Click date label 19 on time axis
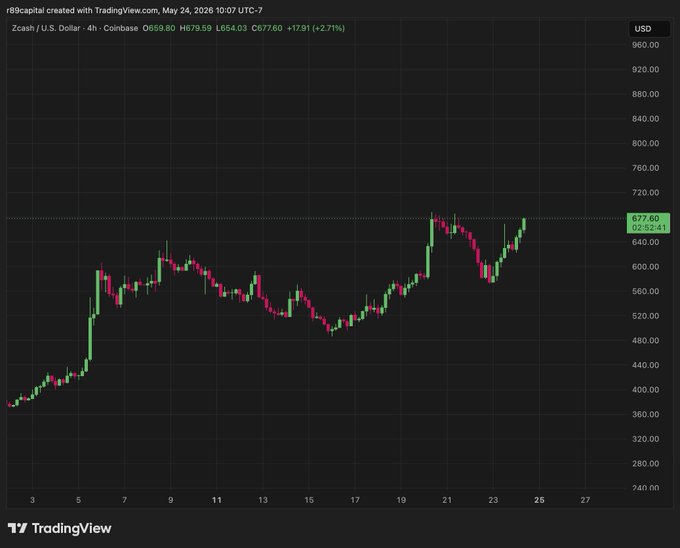Image resolution: width=680 pixels, height=548 pixels. coord(401,500)
